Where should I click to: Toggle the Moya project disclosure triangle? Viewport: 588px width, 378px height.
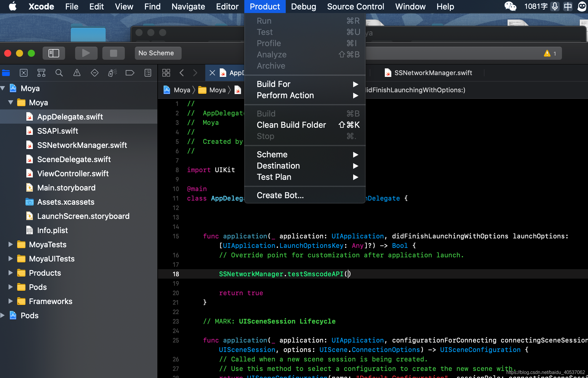coord(4,89)
